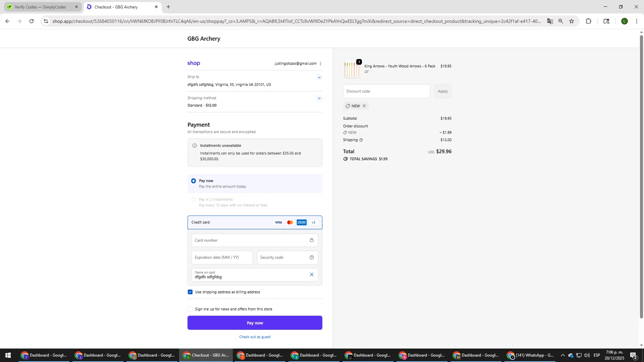The width and height of the screenshot is (644, 362).
Task: Click the Credit card payment header
Action: coord(255,223)
